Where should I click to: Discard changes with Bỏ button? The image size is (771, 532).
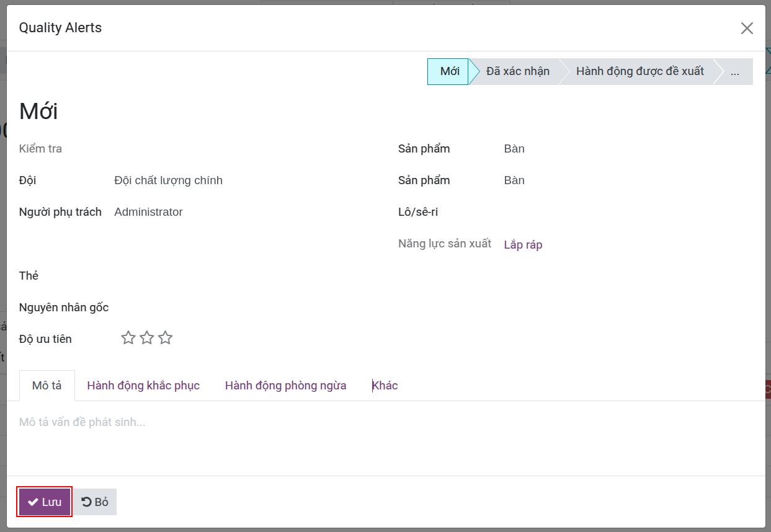96,502
